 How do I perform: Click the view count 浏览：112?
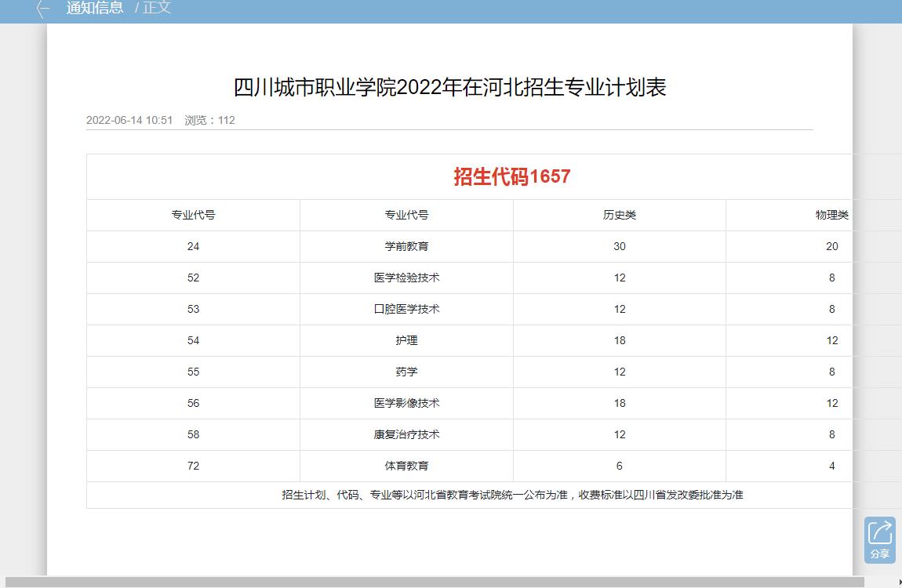[x=209, y=120]
